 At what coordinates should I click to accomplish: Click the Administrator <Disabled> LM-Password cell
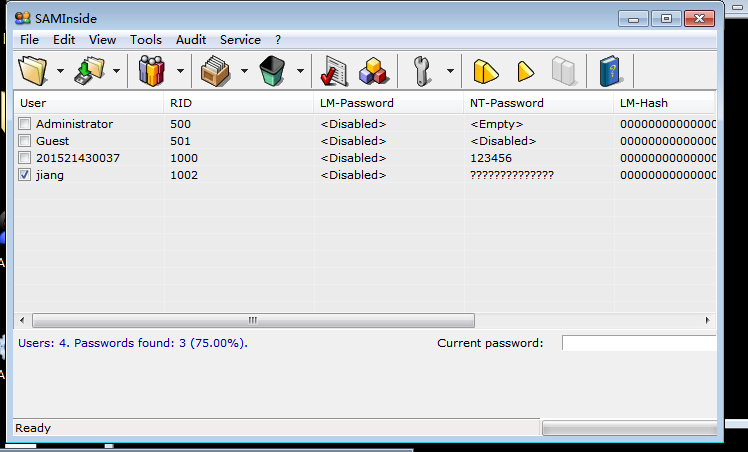pos(353,124)
